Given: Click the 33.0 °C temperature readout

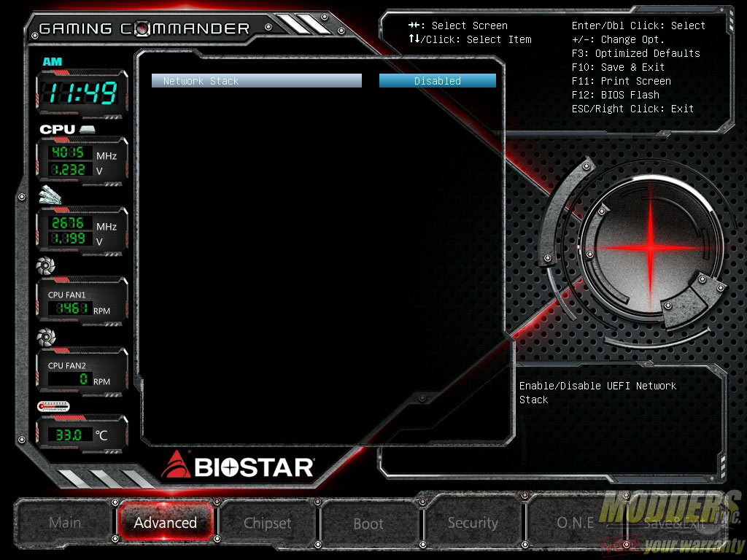Looking at the screenshot, I should coord(69,435).
